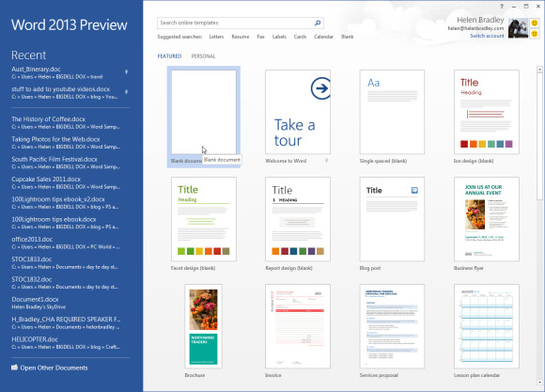This screenshot has width=545, height=392.
Task: Open the Take a tour template
Action: point(298,112)
